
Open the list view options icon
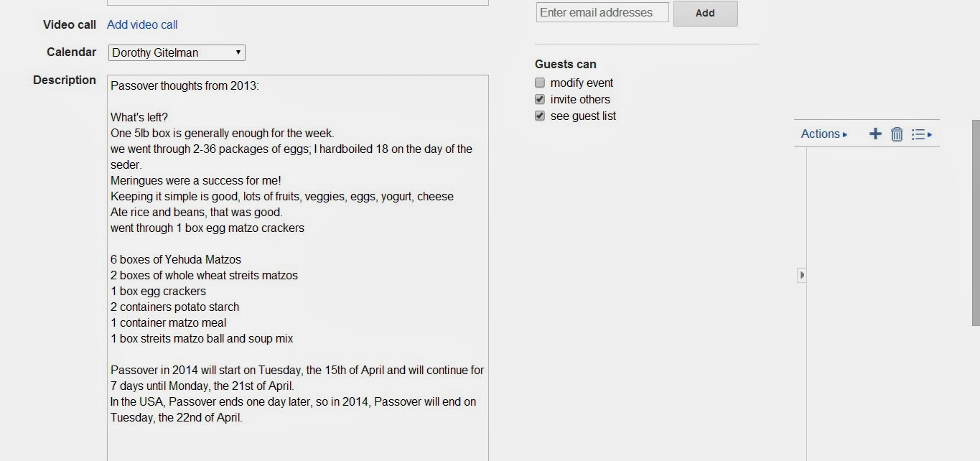(x=920, y=134)
